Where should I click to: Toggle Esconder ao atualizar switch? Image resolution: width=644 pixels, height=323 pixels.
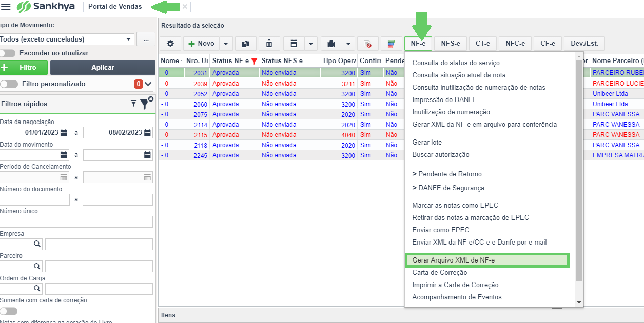(x=8, y=53)
